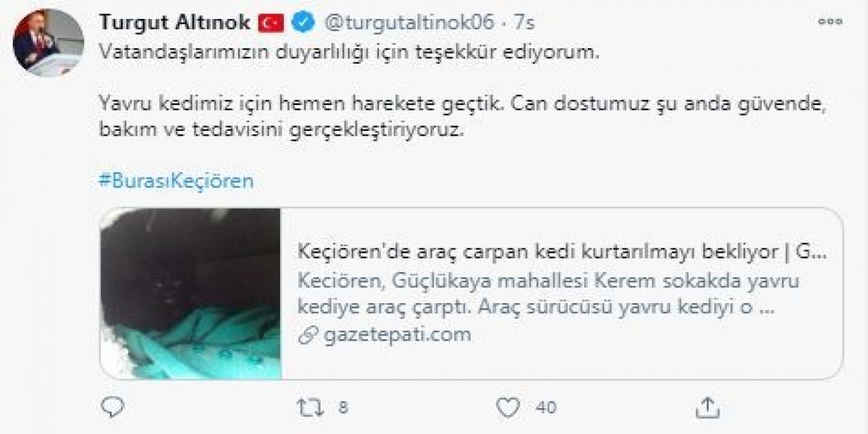Click the tweet text "Yavru kedimiz için"
This screenshot has width=868, height=434.
point(197,105)
